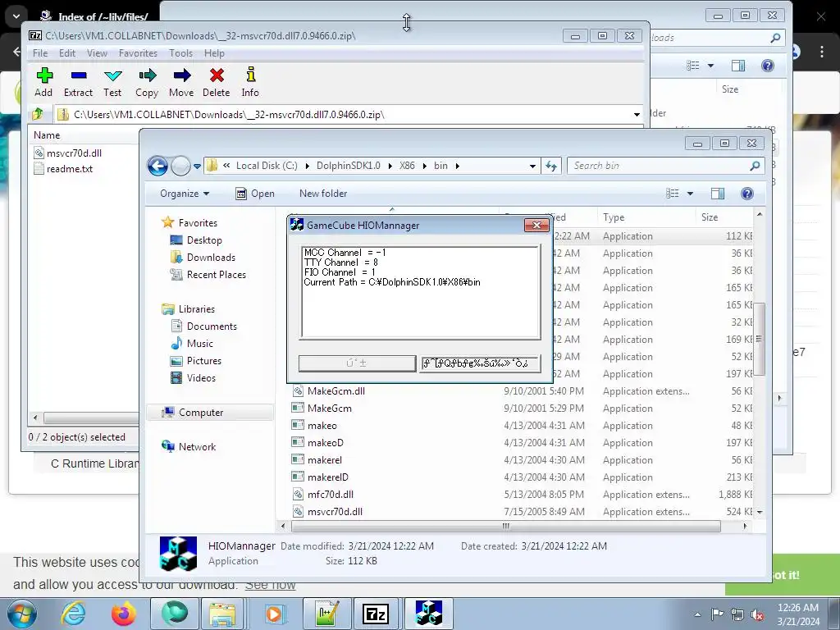Open Windows Media Player from taskbar
This screenshot has width=840, height=630.
pyautogui.click(x=274, y=614)
